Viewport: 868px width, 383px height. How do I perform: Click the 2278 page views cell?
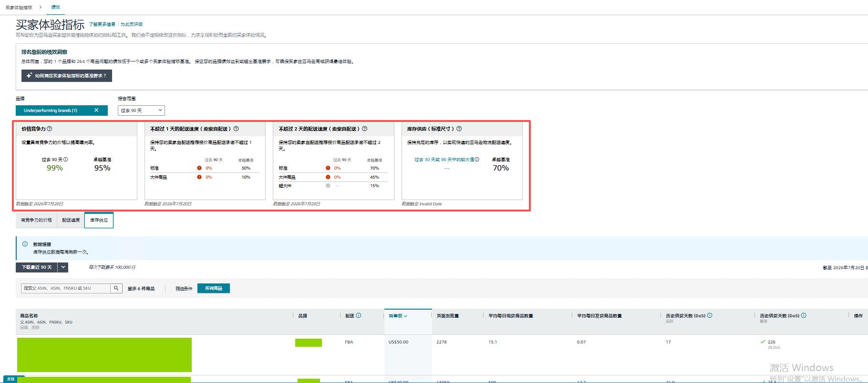(x=442, y=342)
